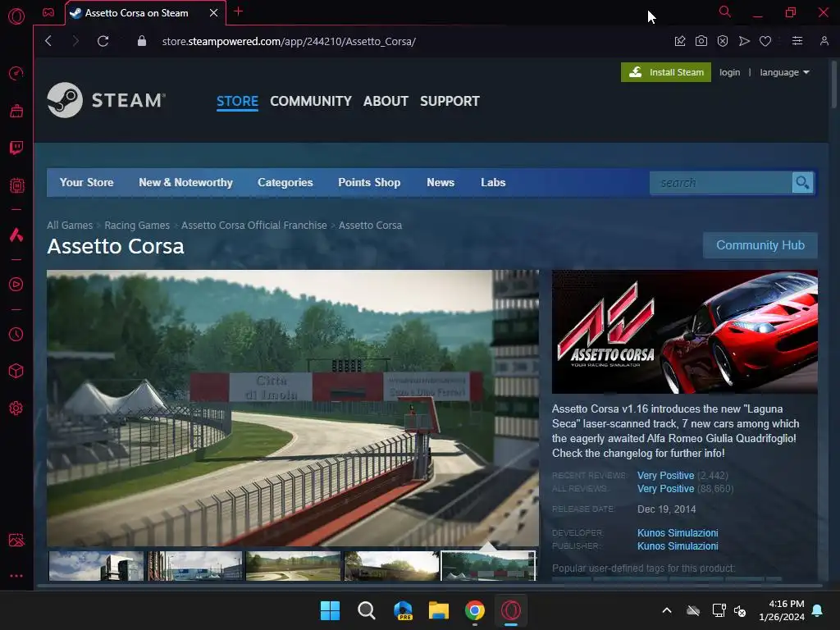Open Points Shop tab
Viewport: 840px width, 630px height.
369,182
